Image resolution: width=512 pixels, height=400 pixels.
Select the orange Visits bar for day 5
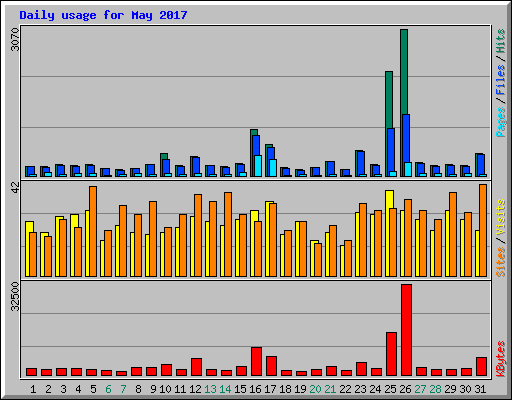click(93, 231)
